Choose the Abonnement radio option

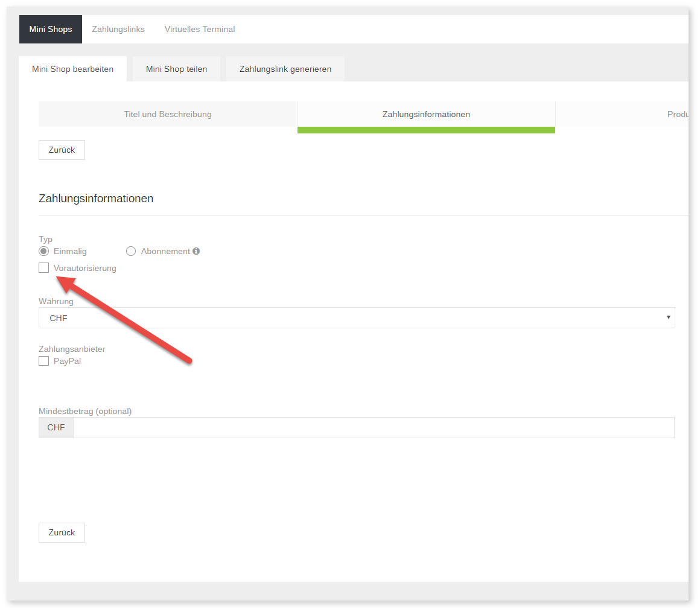coord(131,251)
